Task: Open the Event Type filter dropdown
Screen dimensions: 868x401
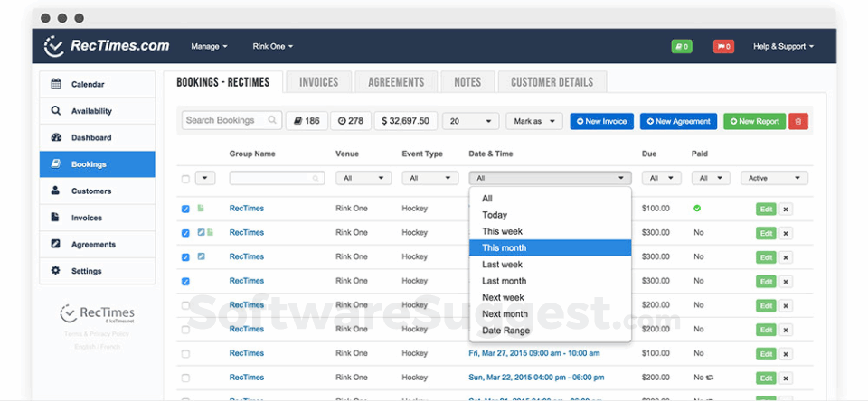Action: 430,178
